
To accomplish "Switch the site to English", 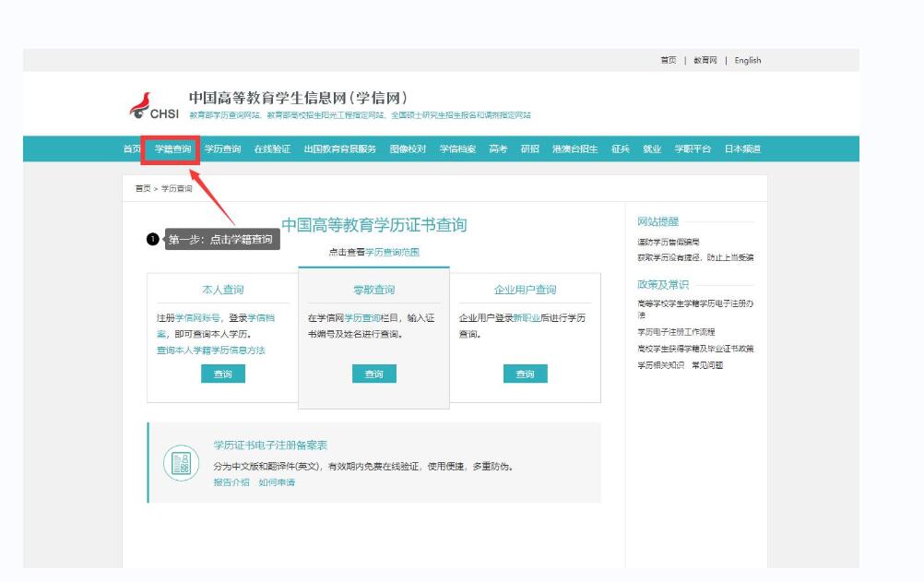I will point(747,60).
